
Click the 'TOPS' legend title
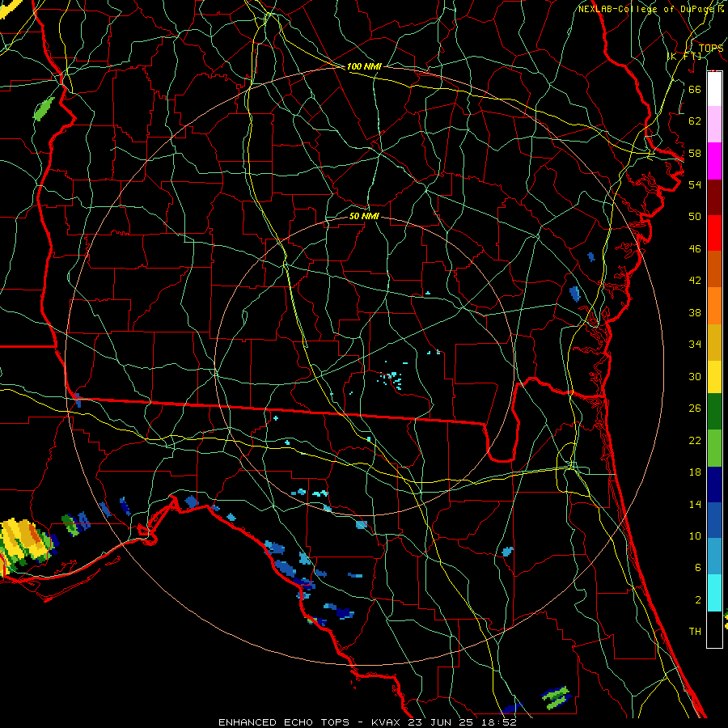tap(711, 48)
